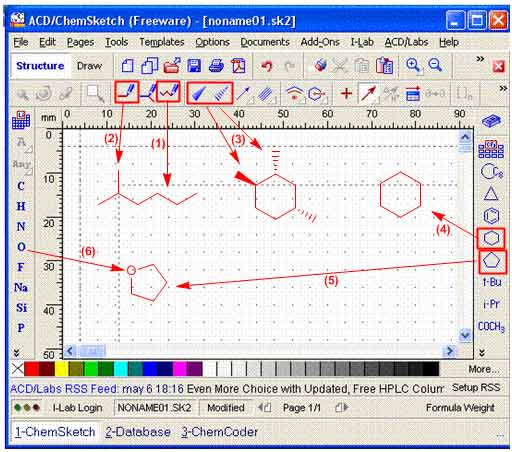
Task: Select the Carbon atom C
Action: point(21,186)
